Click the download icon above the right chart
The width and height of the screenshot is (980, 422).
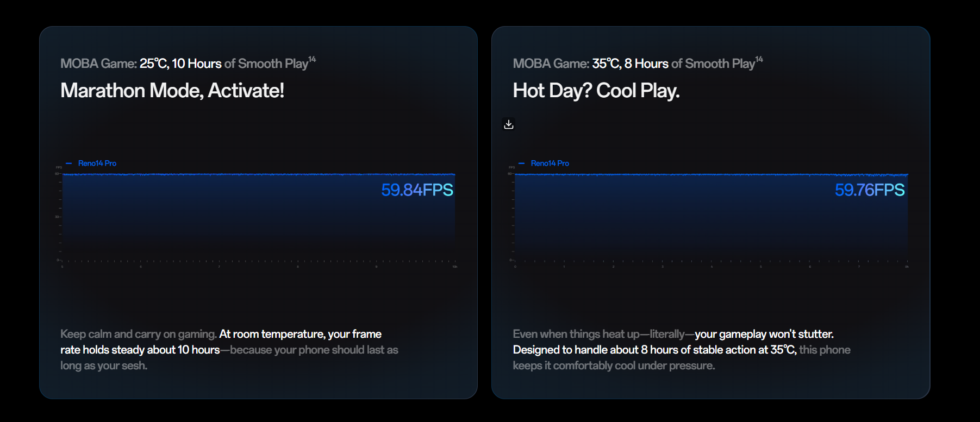(509, 124)
